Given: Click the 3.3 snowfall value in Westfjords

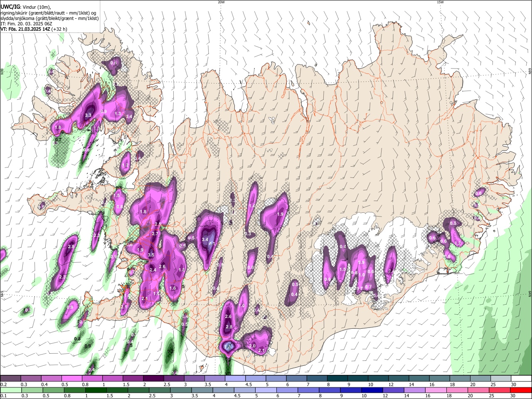Looking at the screenshot, I should [x=88, y=115].
